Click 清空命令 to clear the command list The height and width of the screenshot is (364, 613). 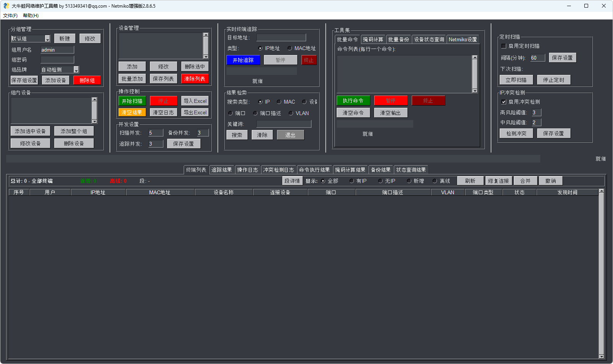click(353, 112)
